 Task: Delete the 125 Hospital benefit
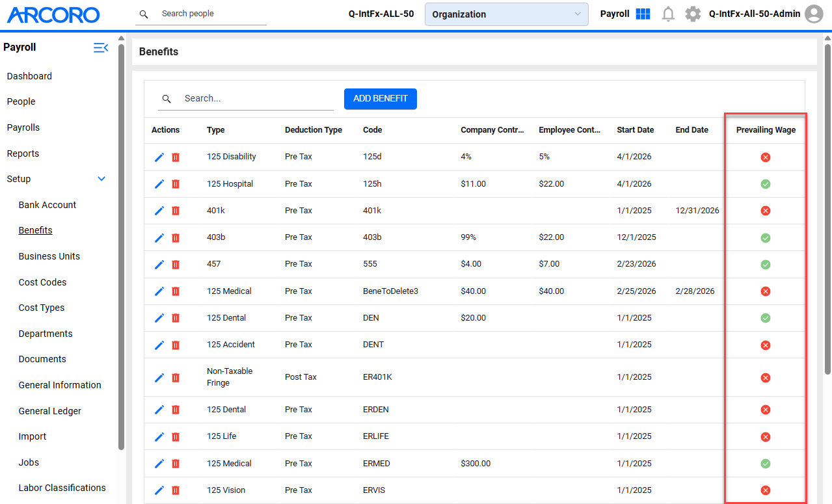tap(176, 184)
